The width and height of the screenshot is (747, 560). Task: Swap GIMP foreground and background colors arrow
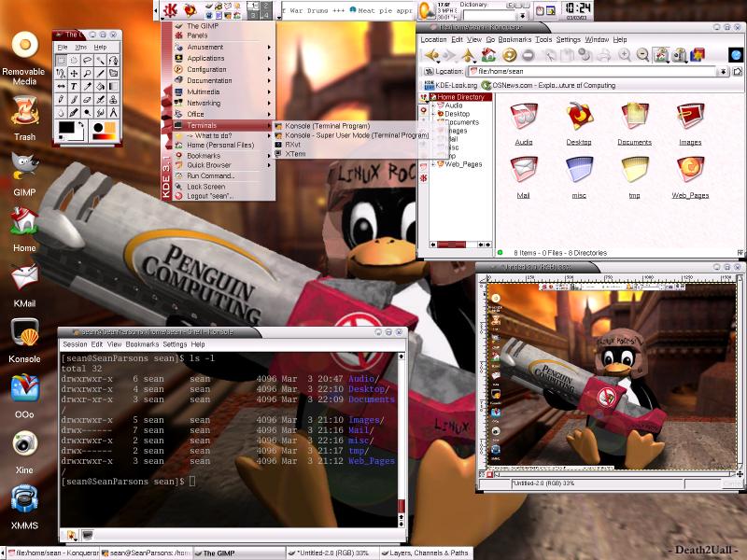coord(81,125)
